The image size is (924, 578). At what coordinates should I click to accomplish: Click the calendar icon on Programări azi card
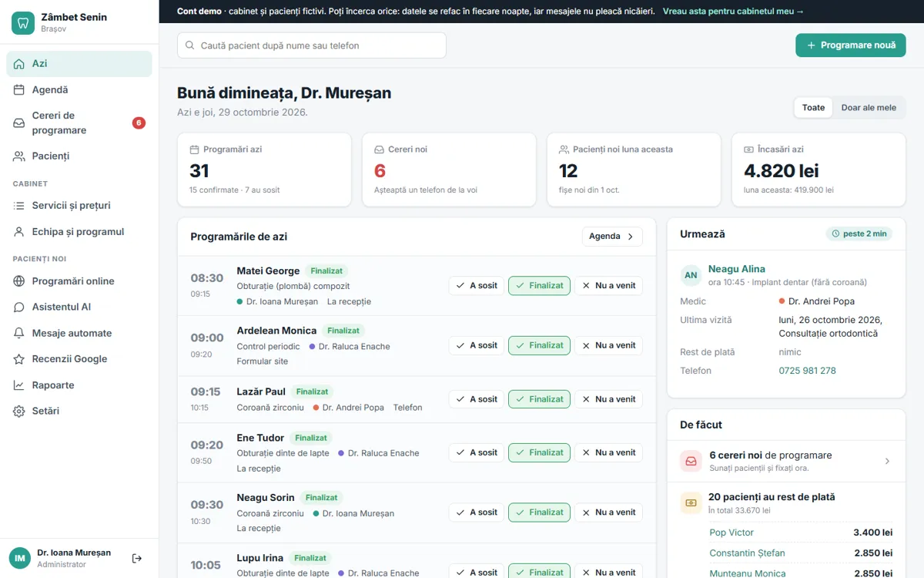[x=194, y=150]
